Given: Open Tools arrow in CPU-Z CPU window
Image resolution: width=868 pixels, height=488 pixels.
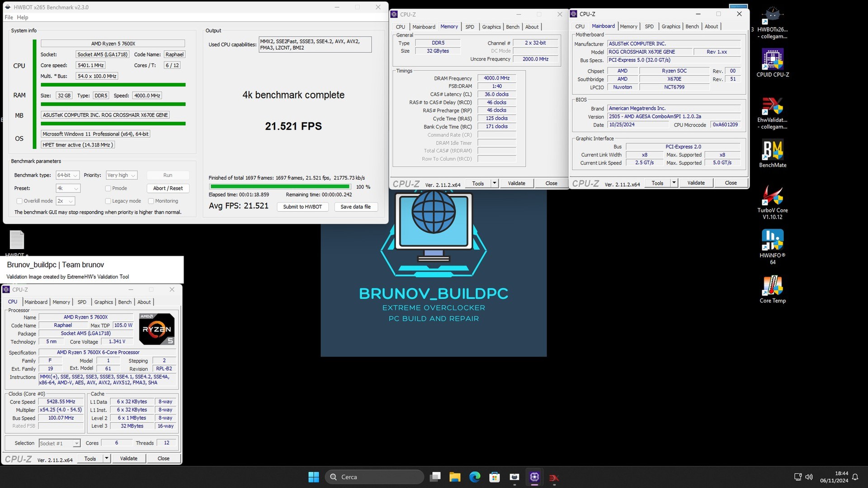Looking at the screenshot, I should tap(107, 458).
